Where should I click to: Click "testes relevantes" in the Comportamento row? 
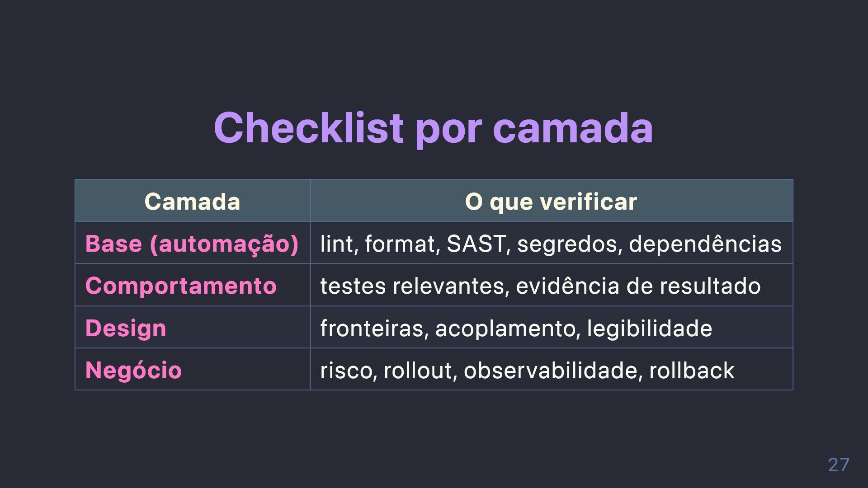414,286
